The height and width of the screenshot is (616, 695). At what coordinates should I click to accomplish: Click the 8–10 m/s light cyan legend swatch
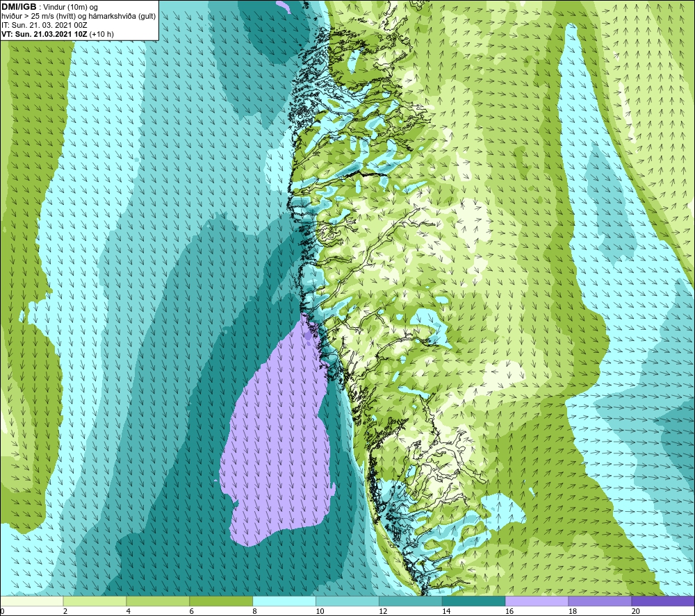(284, 601)
